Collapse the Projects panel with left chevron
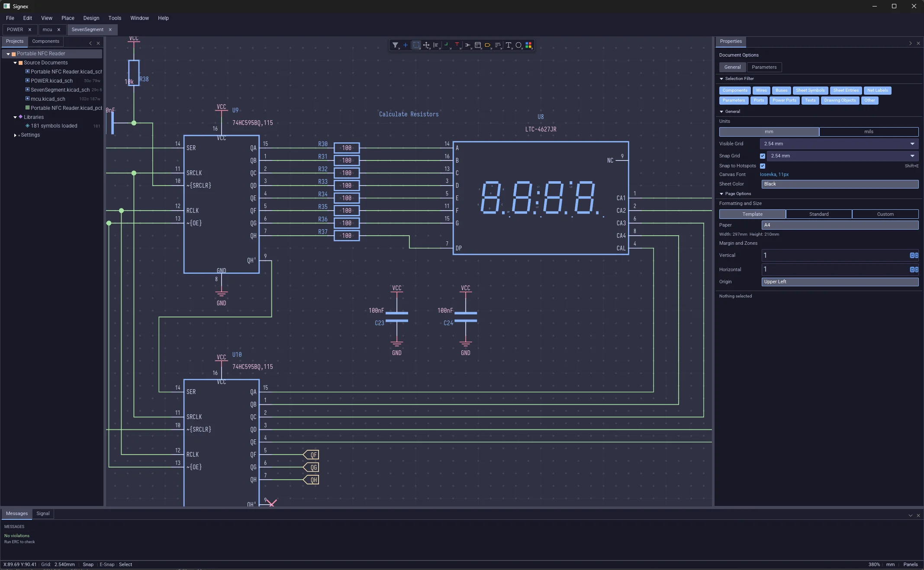Image resolution: width=924 pixels, height=570 pixels. coord(90,43)
